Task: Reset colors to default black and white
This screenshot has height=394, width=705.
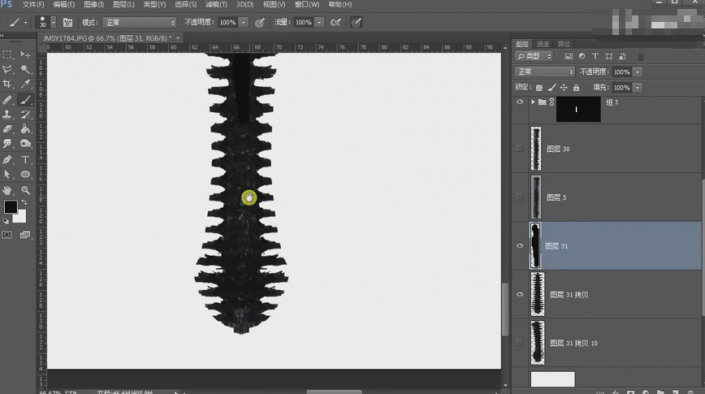Action: tap(6, 221)
